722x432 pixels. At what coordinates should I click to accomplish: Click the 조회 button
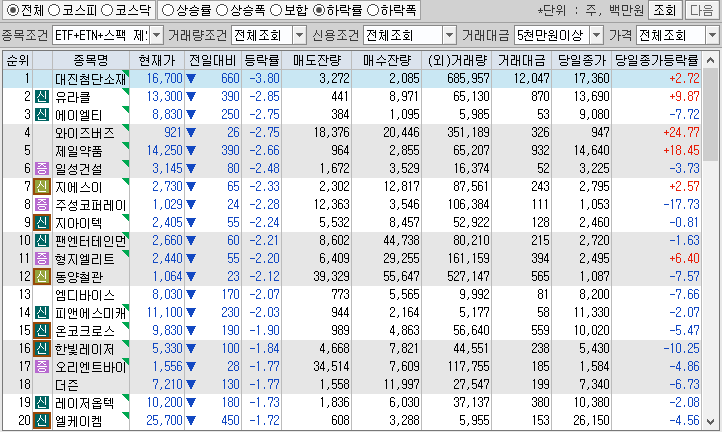pos(664,10)
